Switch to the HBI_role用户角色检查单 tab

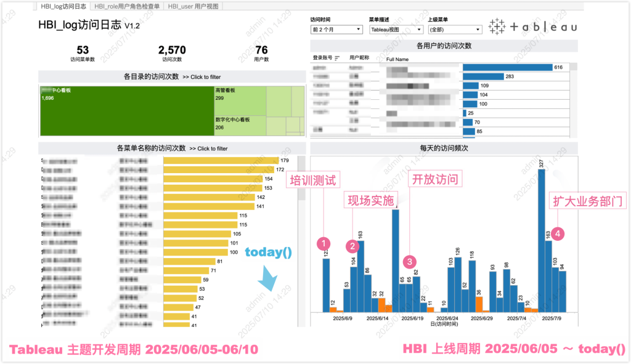[127, 6]
